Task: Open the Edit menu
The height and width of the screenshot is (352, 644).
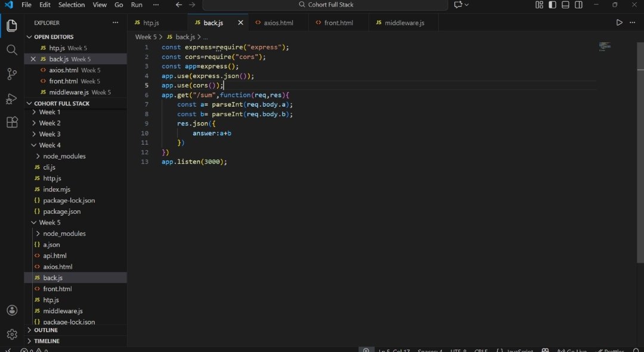Action: (x=45, y=5)
